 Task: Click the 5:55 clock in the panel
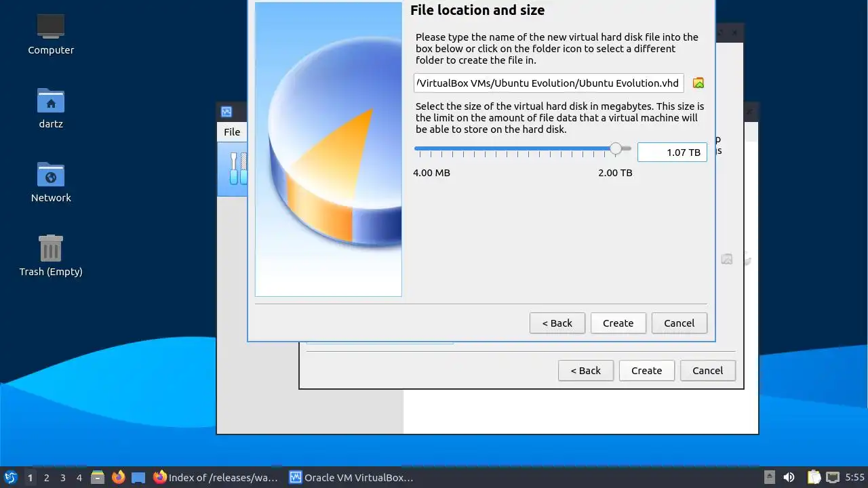pyautogui.click(x=854, y=478)
